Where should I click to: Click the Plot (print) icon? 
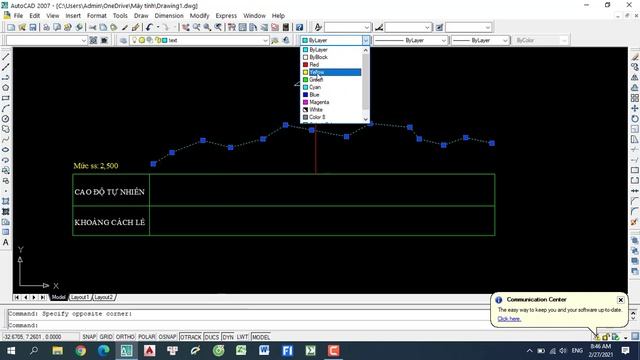pyautogui.click(x=47, y=27)
